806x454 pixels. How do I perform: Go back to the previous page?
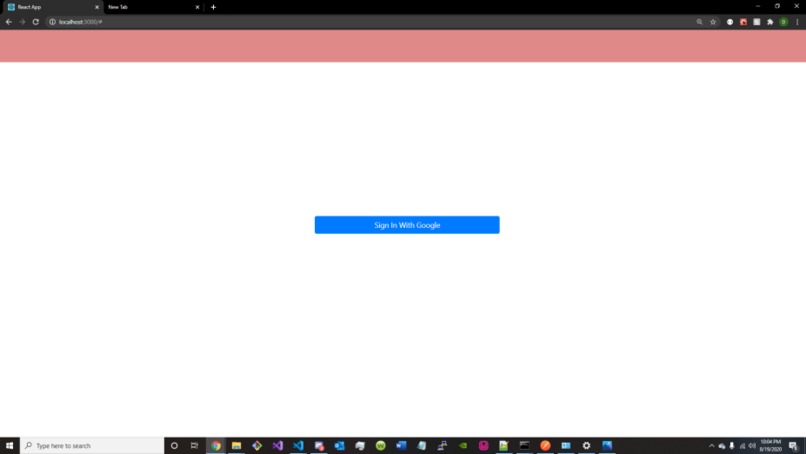(9, 22)
